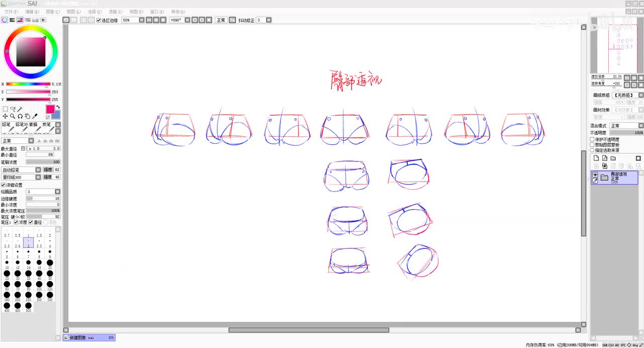Screen dimensions: 644x348
Task: Zoom in canvas with toolbar plus button
Action: (156, 20)
